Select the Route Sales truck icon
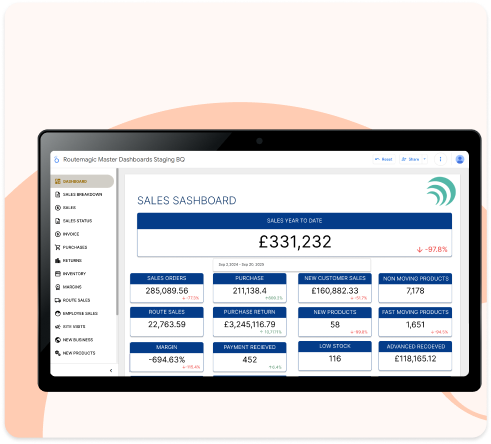This screenshot has height=444, width=491. click(58, 300)
